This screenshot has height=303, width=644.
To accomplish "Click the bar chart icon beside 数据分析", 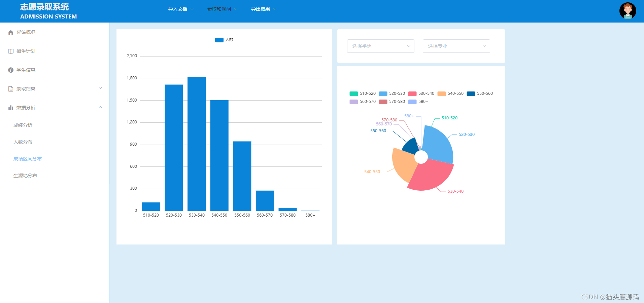I will [11, 108].
